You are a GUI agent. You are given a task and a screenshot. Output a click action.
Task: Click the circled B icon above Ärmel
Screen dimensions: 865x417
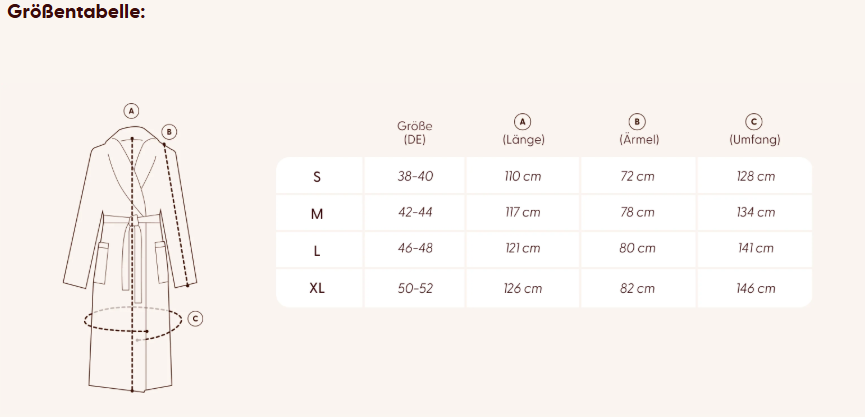click(x=638, y=122)
